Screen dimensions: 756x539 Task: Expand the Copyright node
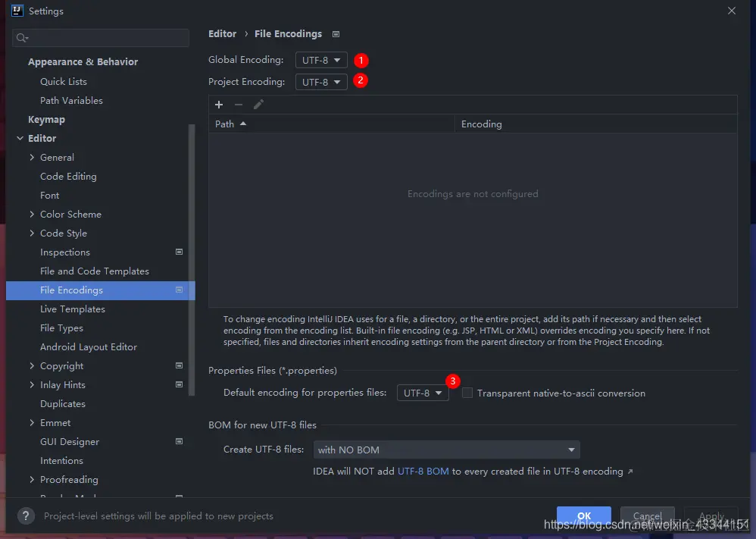click(32, 365)
